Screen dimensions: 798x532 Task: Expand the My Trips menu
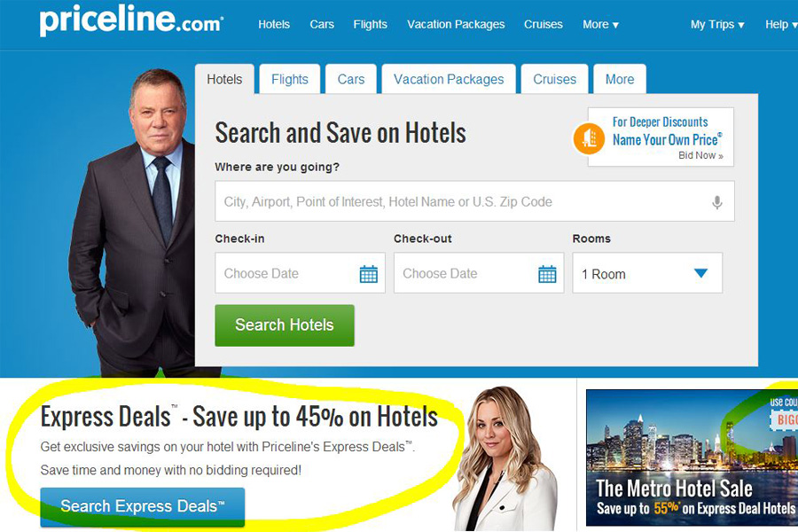point(717,25)
